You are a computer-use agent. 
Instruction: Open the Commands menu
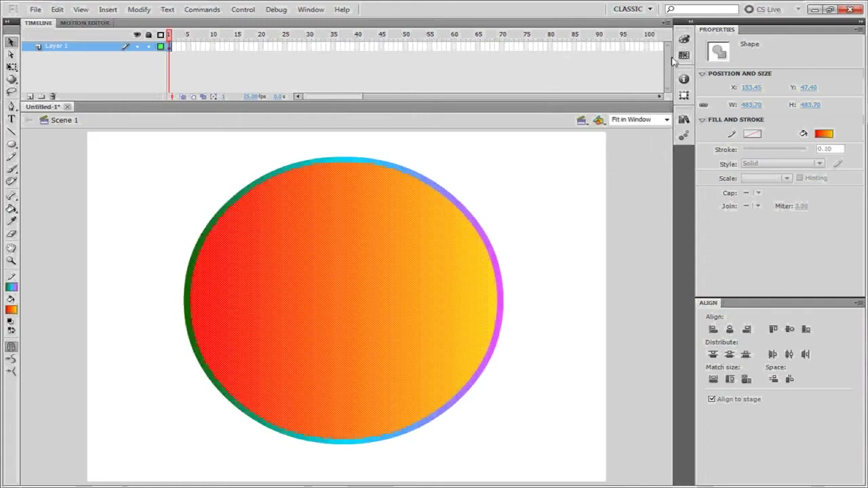pos(202,9)
